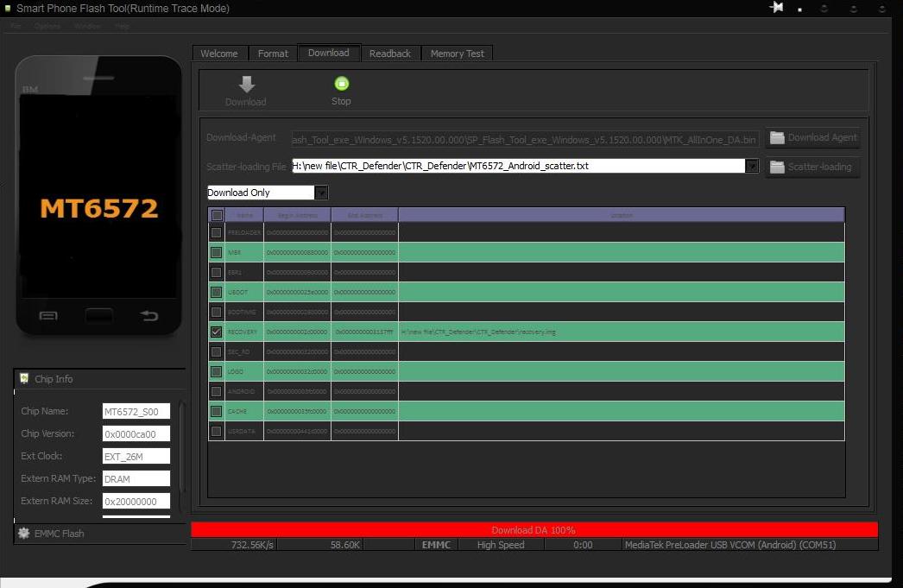903x588 pixels.
Task: Click the Download arrow icon
Action: (246, 84)
